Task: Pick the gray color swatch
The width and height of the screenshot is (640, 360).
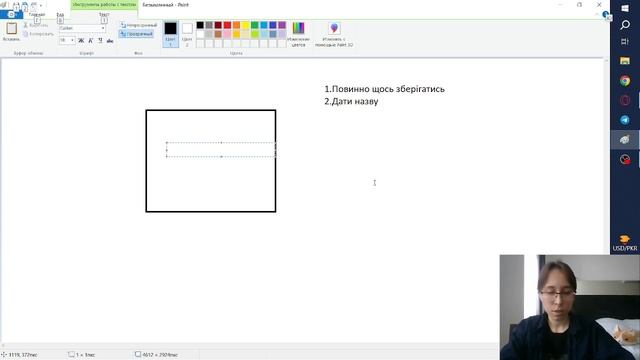Action: coord(209,25)
